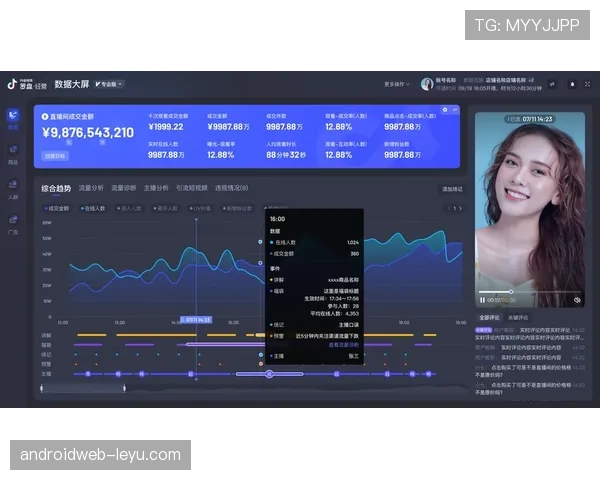Toggle the 进入人数 chart series
This screenshot has width=600, height=480.
[129, 209]
